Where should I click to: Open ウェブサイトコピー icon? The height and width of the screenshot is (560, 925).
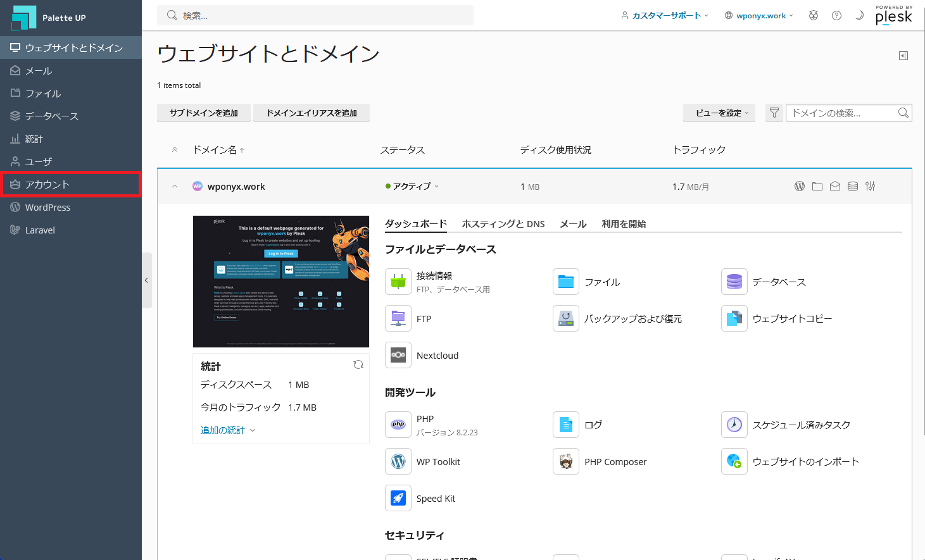(x=734, y=318)
